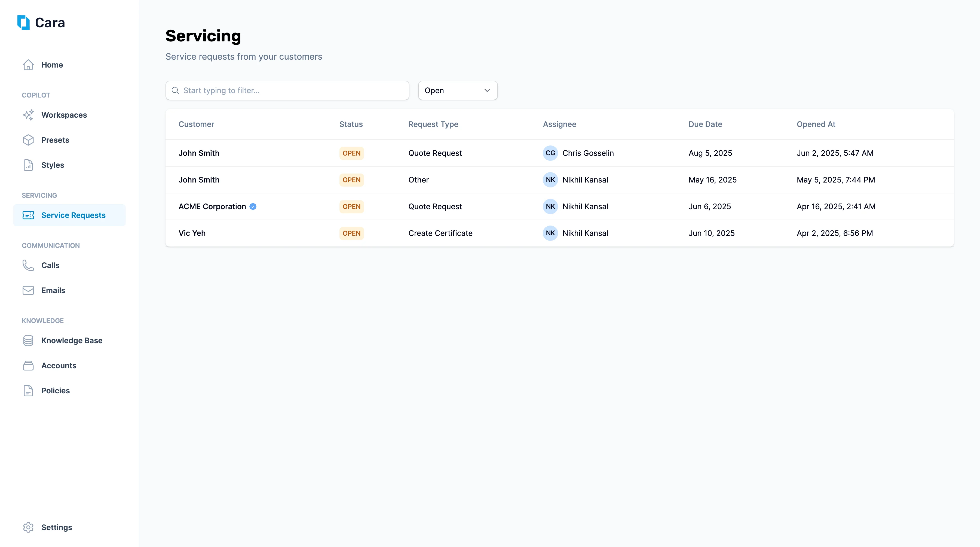Viewport: 980px width, 547px height.
Task: Click 'Jun 2, 2025, 5:47 AM' opened time
Action: (835, 153)
